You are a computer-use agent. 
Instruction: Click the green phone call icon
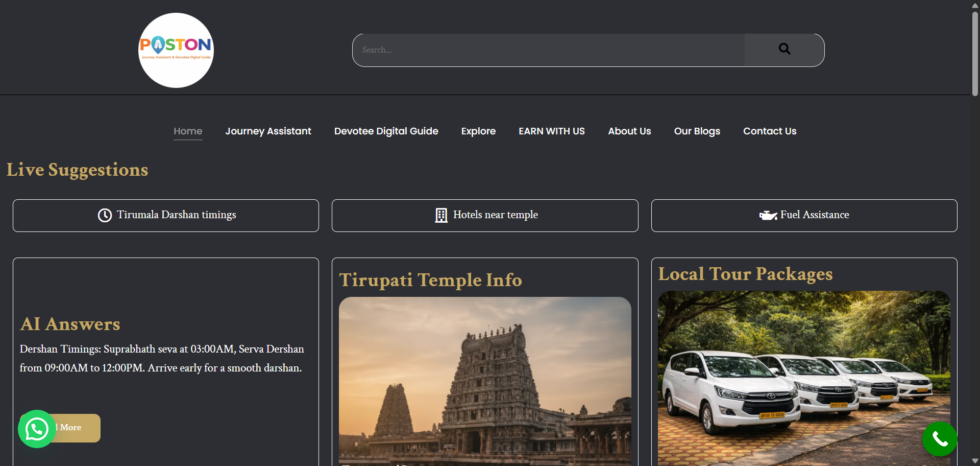(x=939, y=438)
